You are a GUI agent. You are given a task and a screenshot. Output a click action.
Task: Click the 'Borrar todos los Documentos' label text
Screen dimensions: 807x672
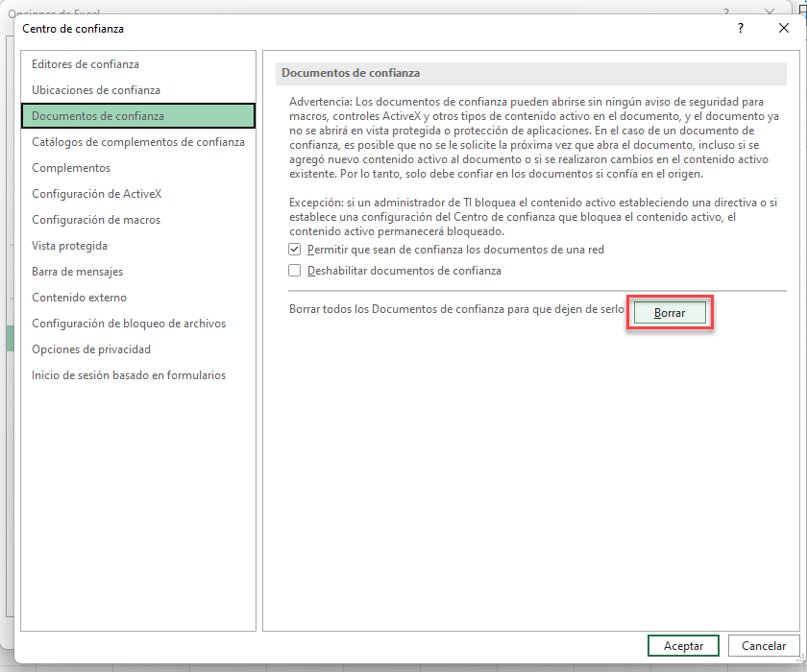pyautogui.click(x=456, y=309)
